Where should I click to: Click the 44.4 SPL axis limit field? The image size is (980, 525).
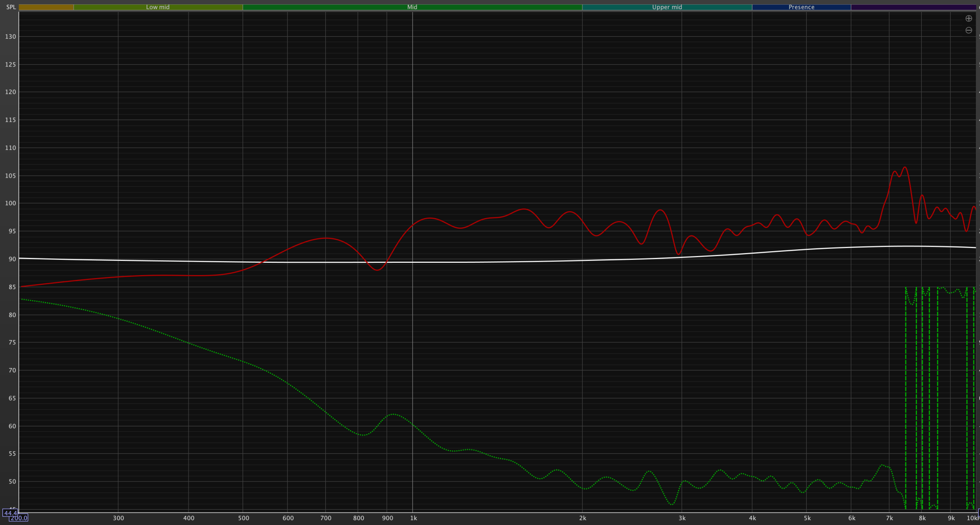point(11,513)
